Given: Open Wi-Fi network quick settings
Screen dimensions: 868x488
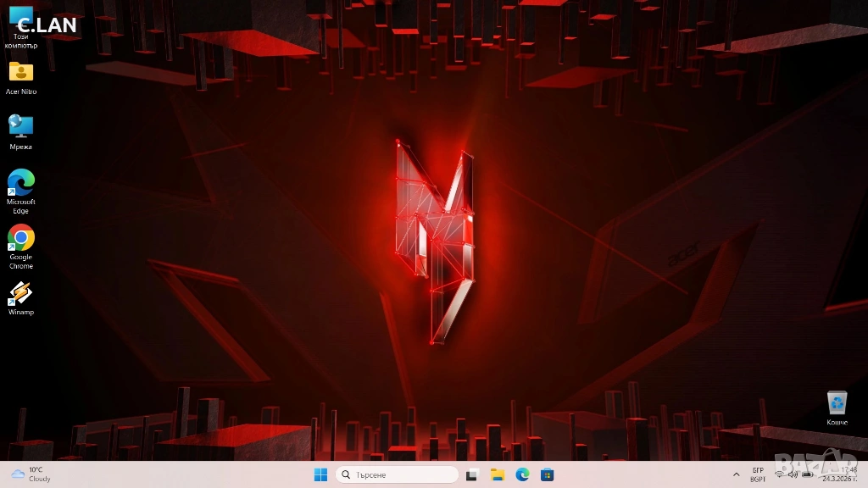Looking at the screenshot, I should (779, 474).
